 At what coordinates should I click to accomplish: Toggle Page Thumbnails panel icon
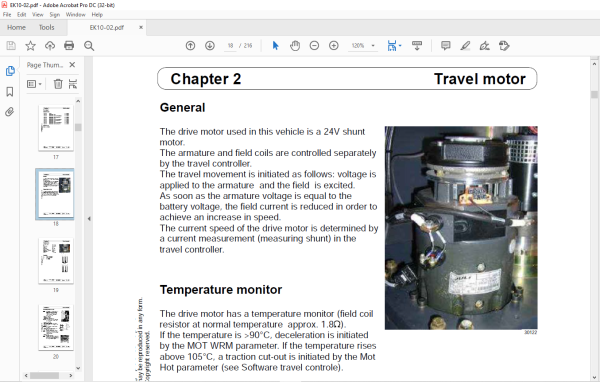tap(10, 71)
